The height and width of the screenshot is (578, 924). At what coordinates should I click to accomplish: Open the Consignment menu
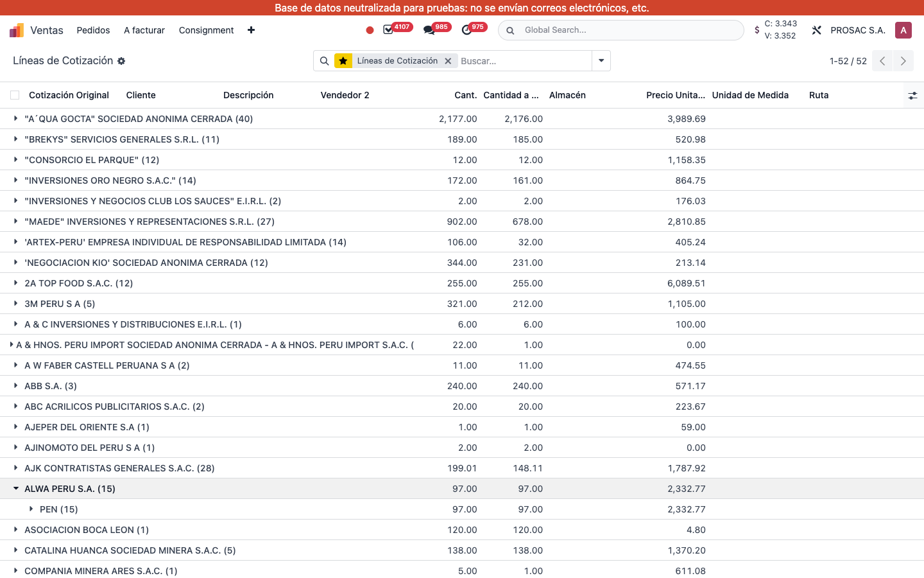[206, 30]
